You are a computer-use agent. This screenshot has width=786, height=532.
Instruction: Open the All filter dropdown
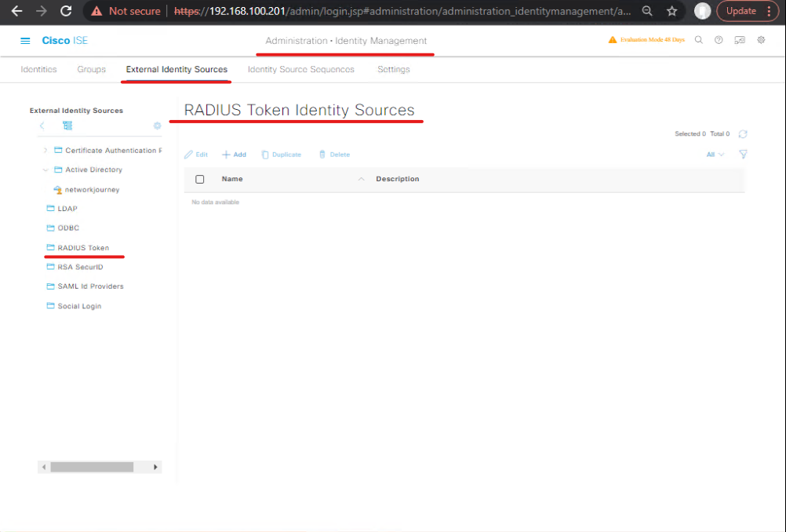715,155
